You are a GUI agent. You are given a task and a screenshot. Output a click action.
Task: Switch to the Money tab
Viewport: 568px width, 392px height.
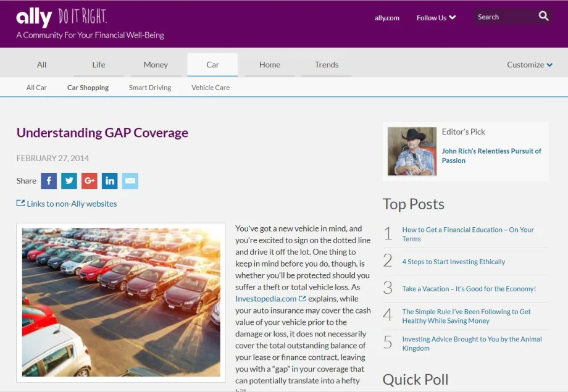(156, 65)
